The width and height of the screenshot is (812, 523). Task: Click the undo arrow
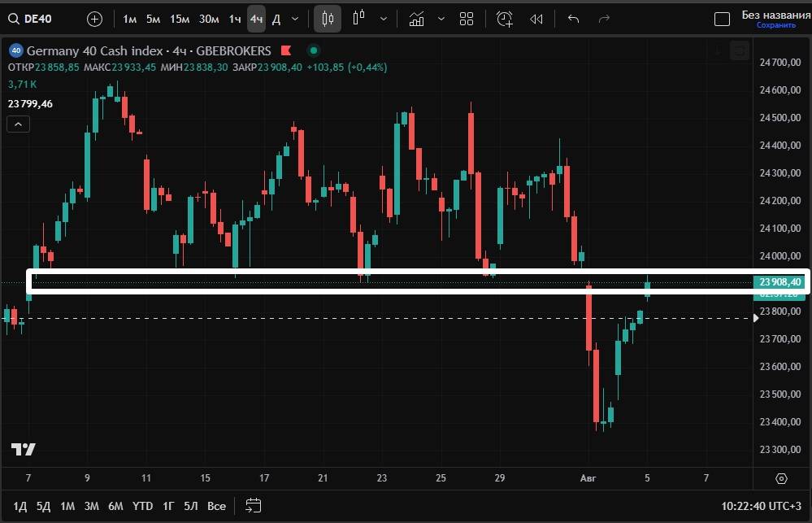[x=574, y=19]
